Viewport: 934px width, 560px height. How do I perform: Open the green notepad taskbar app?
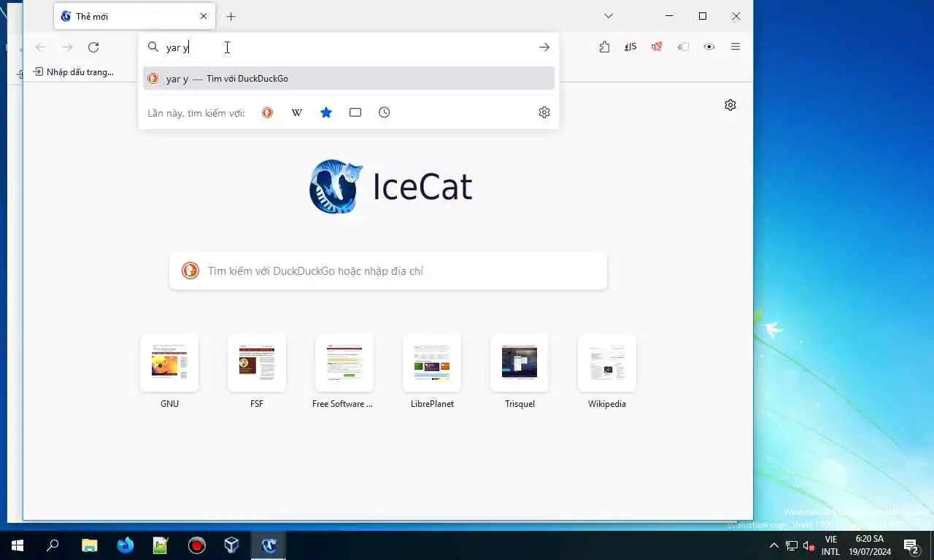(x=161, y=545)
